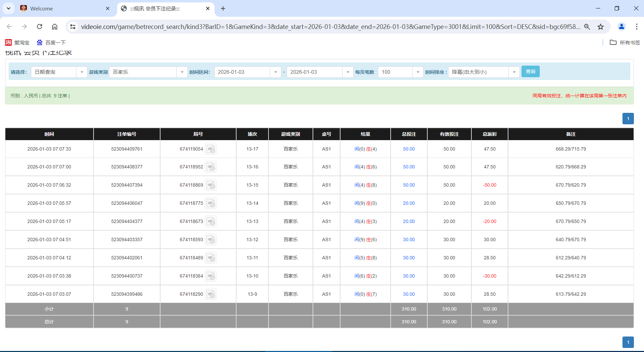Open the 每页笔数 per-page dropdown

418,72
